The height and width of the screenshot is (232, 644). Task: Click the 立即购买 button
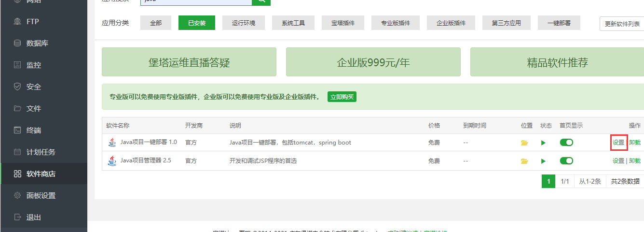pyautogui.click(x=342, y=97)
